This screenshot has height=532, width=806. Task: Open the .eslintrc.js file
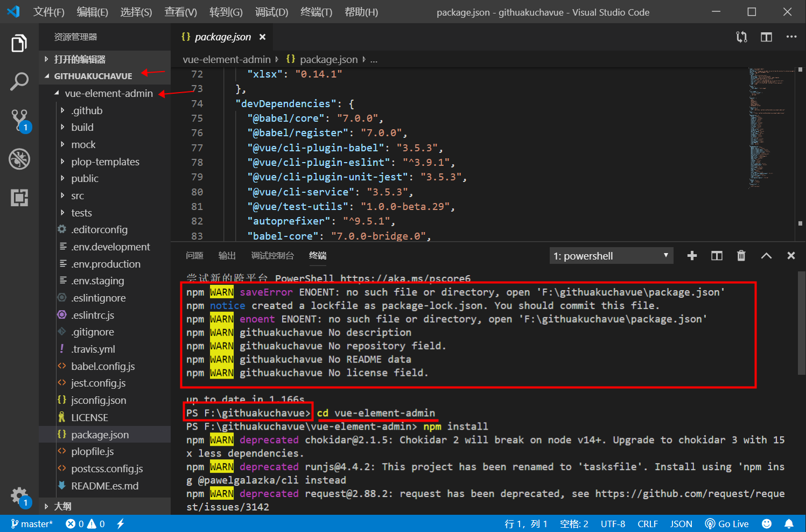coord(105,315)
